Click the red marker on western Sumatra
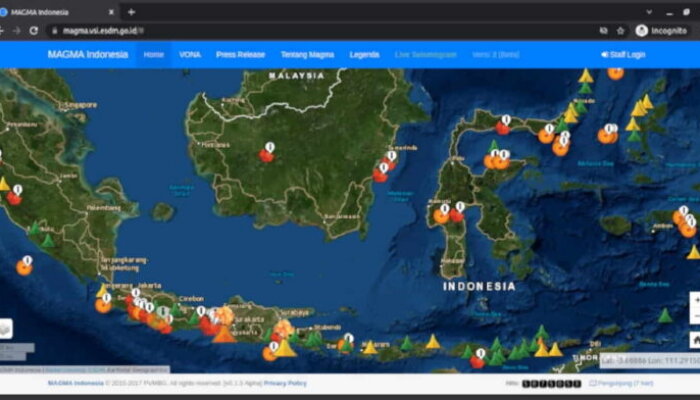Screen dimensions: 700x400 point(14,198)
